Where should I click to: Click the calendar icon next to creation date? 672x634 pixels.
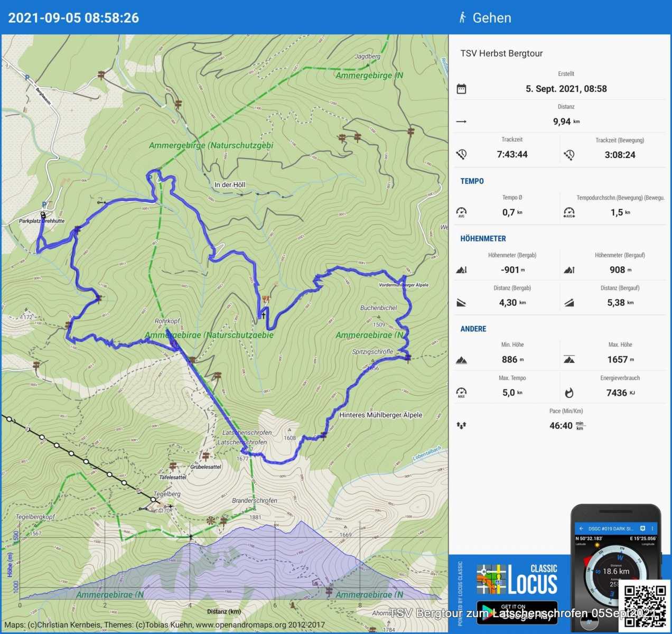(461, 89)
